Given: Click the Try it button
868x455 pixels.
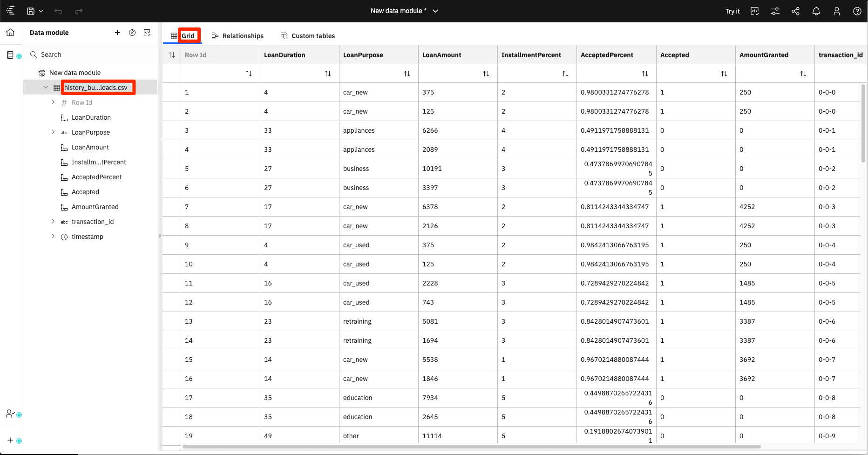Looking at the screenshot, I should tap(732, 11).
